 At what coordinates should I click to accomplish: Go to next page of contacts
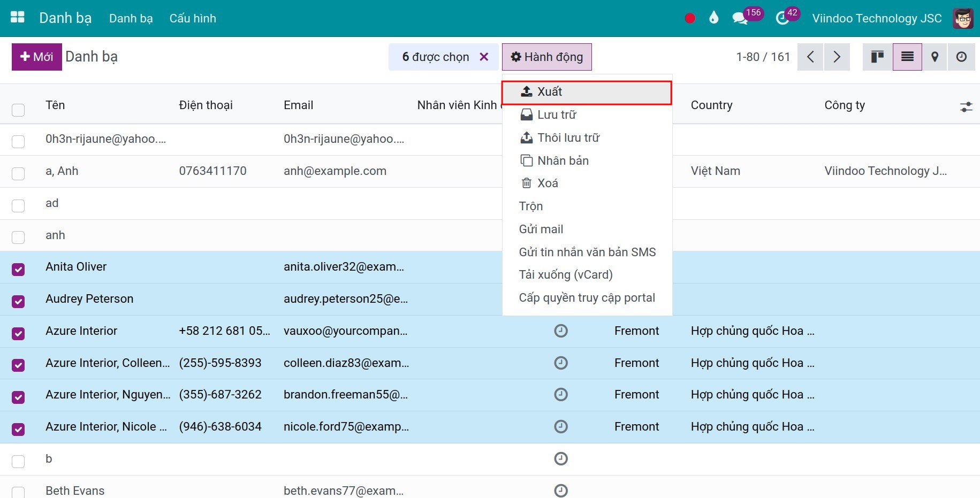pyautogui.click(x=837, y=57)
